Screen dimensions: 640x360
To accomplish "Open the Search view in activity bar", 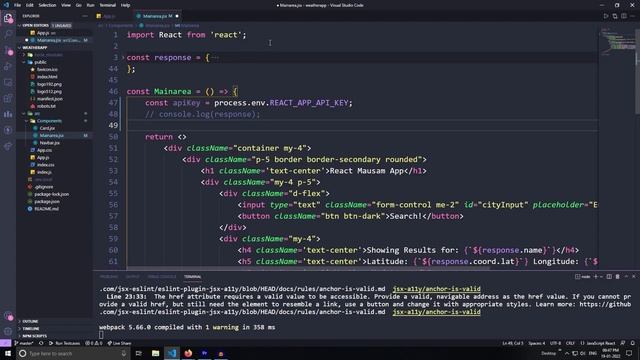I will click(8, 34).
